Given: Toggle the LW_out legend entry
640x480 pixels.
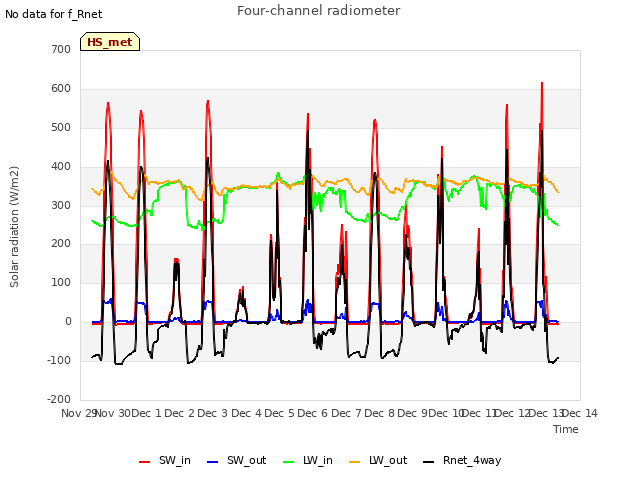Looking at the screenshot, I should [x=378, y=460].
